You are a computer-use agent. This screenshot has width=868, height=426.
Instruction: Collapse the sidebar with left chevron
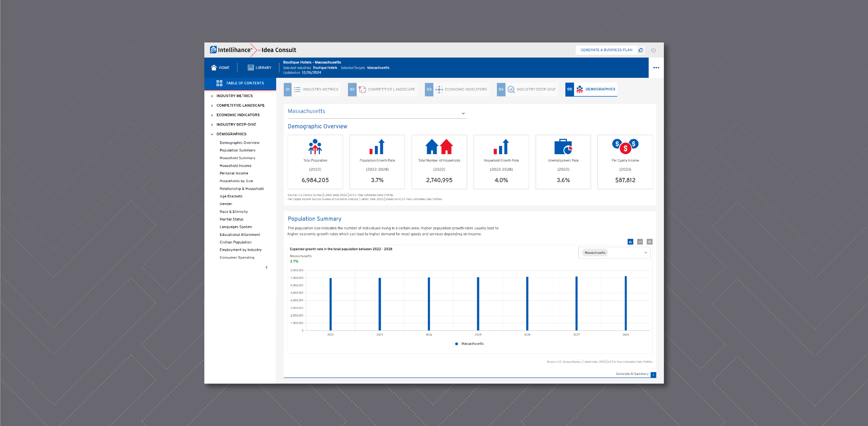[267, 267]
